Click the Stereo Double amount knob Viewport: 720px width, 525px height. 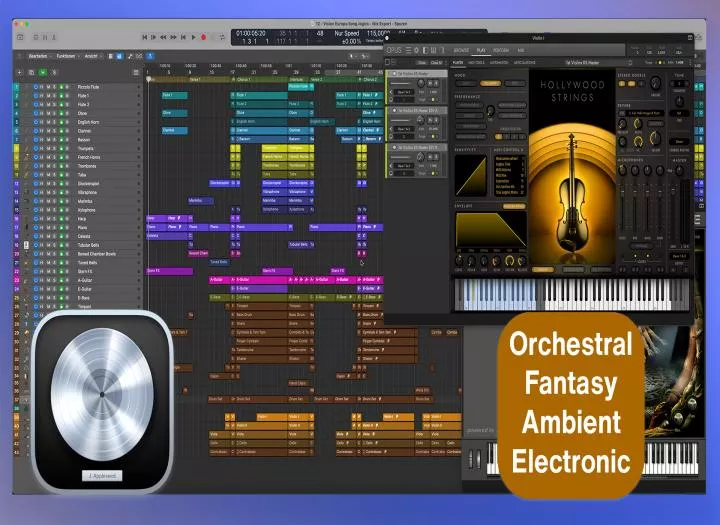[x=655, y=84]
